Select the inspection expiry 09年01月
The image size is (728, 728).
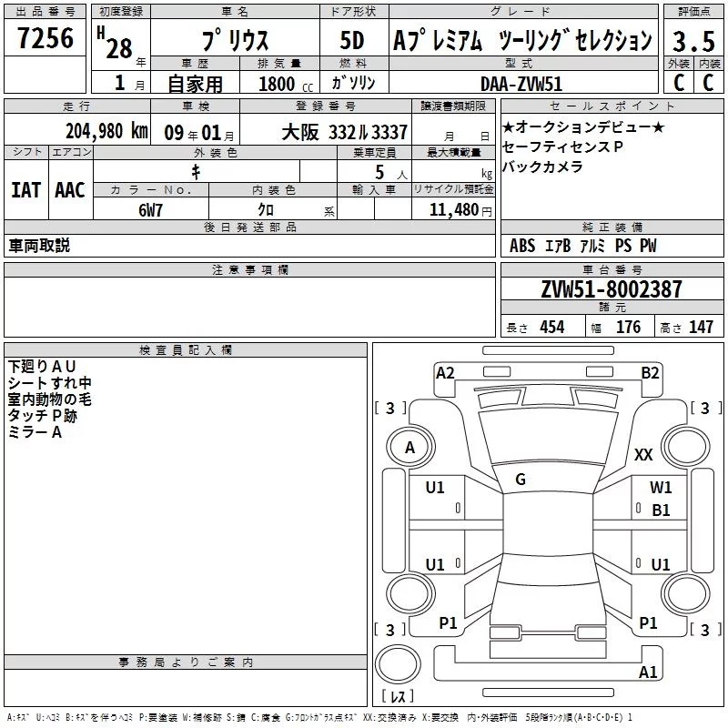coord(199,133)
